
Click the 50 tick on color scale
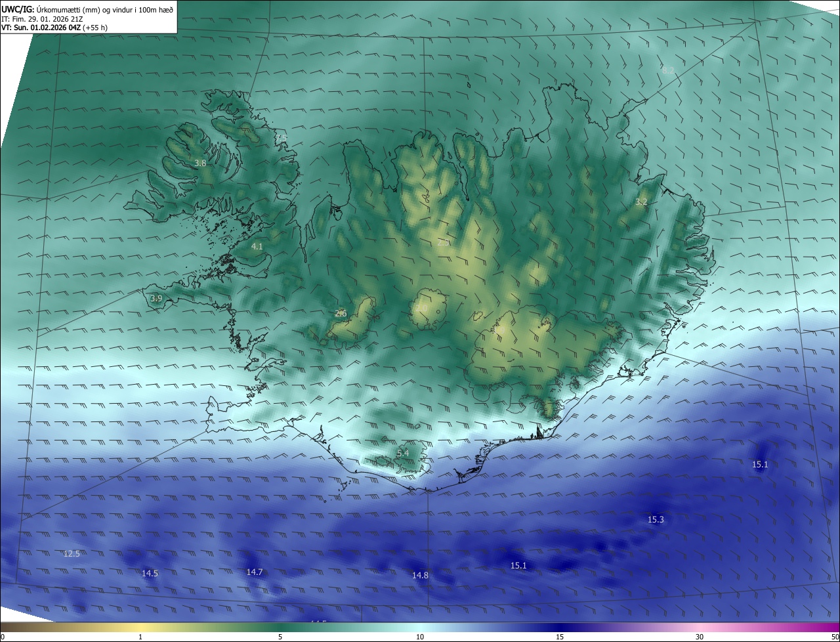pos(835,637)
